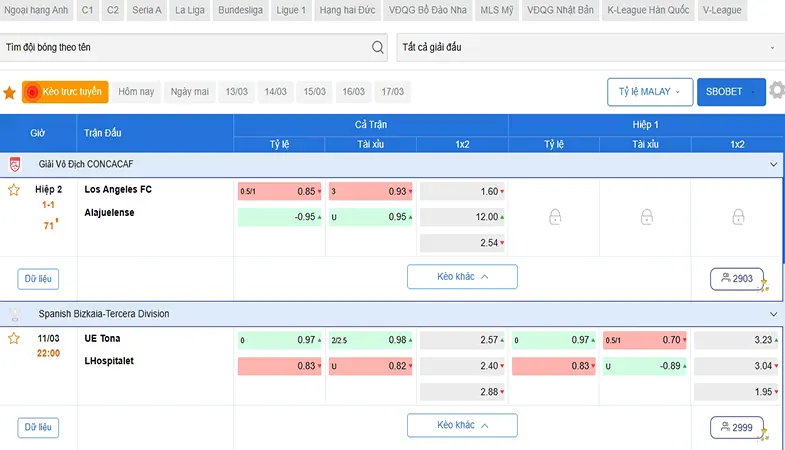
Task: Collapse Spanish Bizkaia-Tercera Division section
Action: [773, 314]
